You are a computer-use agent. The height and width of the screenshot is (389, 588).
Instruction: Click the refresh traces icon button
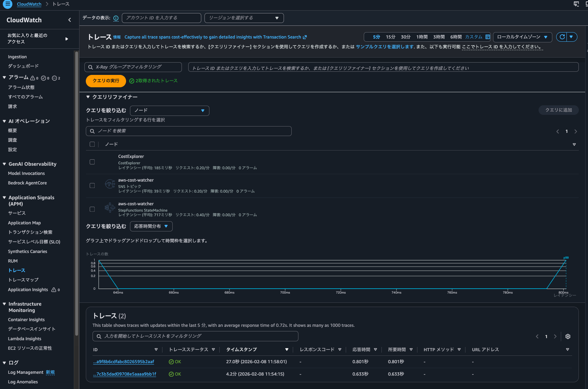(x=562, y=37)
